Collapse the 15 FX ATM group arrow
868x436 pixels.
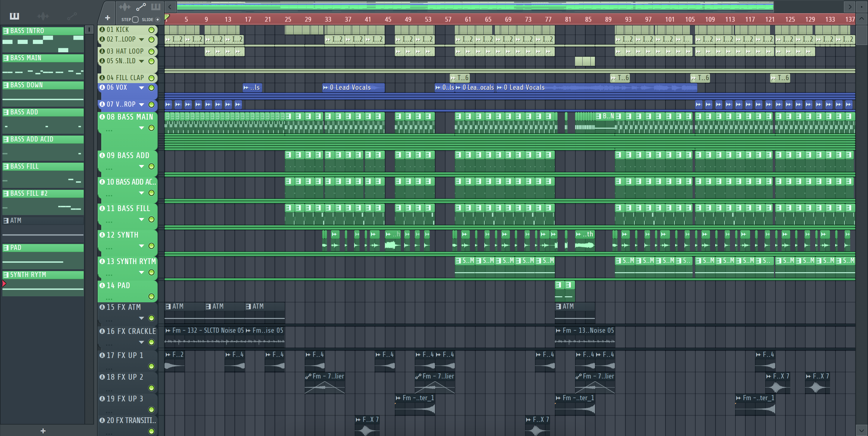pyautogui.click(x=142, y=318)
